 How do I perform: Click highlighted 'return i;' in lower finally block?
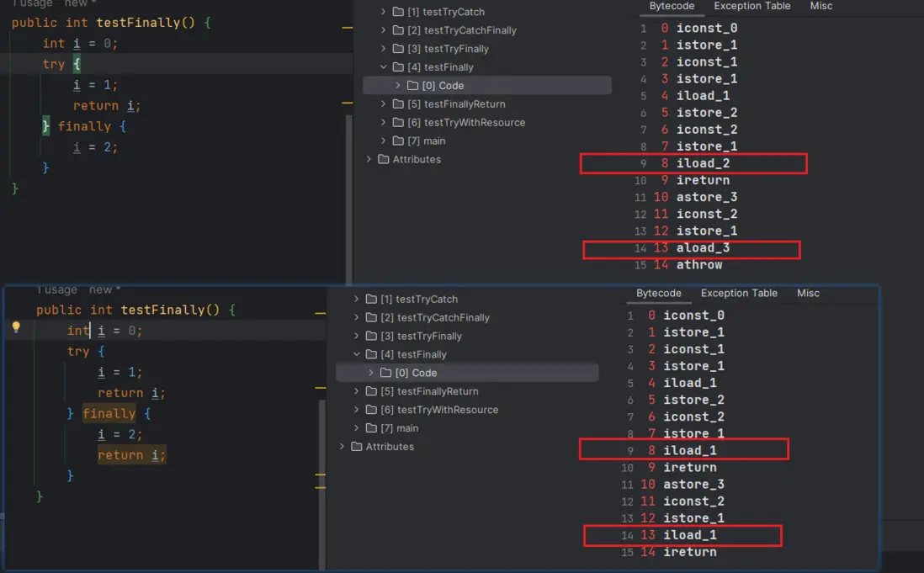coord(132,455)
